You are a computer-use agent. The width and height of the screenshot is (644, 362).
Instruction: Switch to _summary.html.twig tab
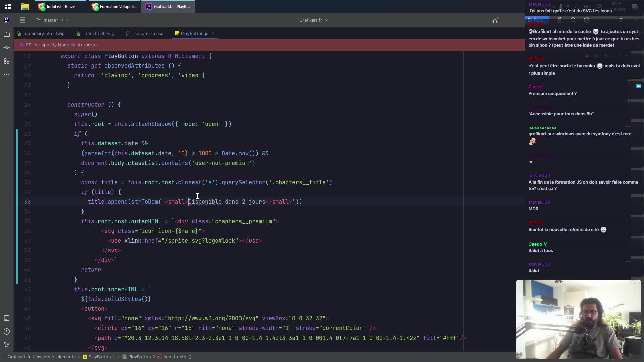coord(41,33)
